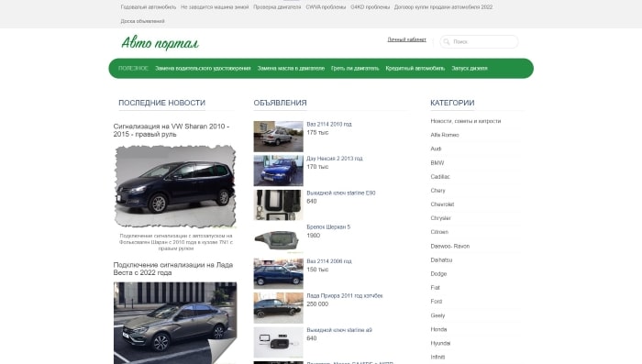The width and height of the screenshot is (642, 364).
Task: Open ad Брелок Шерхан 5
Action: click(x=328, y=226)
